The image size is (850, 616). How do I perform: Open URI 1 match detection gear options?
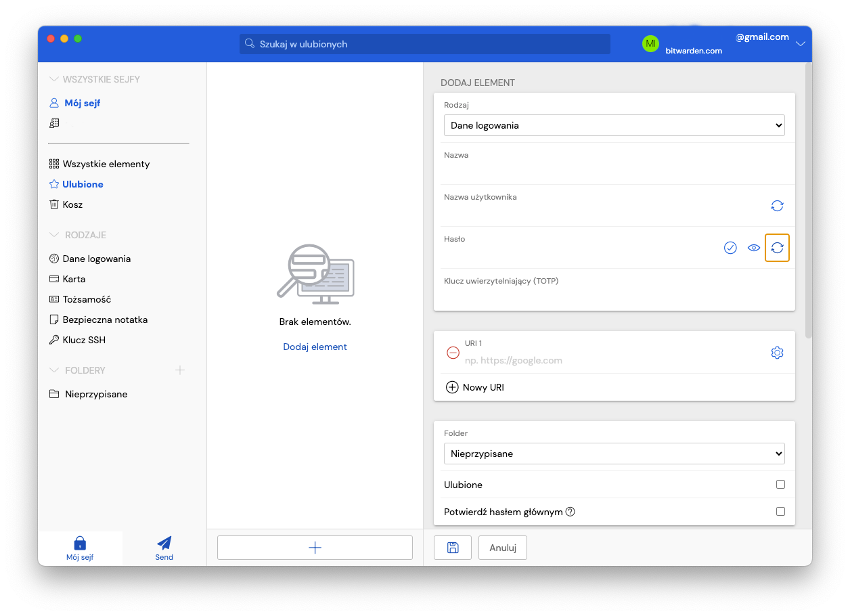pos(777,353)
